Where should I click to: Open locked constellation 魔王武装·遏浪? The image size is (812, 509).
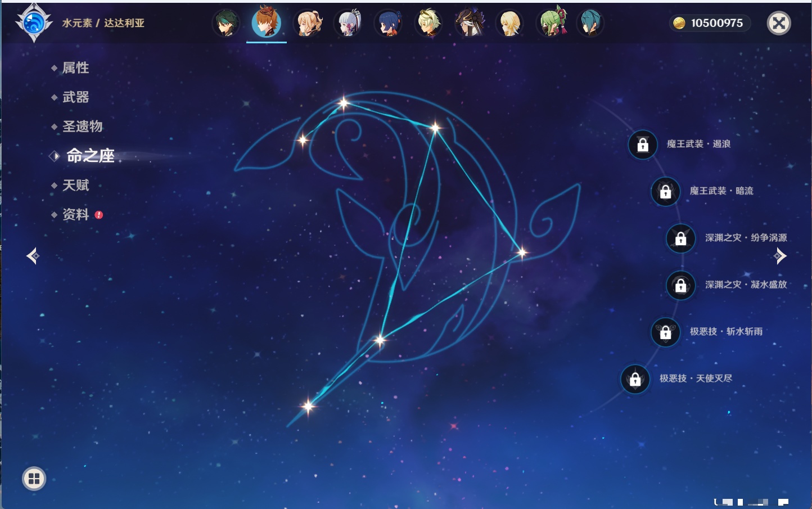643,145
